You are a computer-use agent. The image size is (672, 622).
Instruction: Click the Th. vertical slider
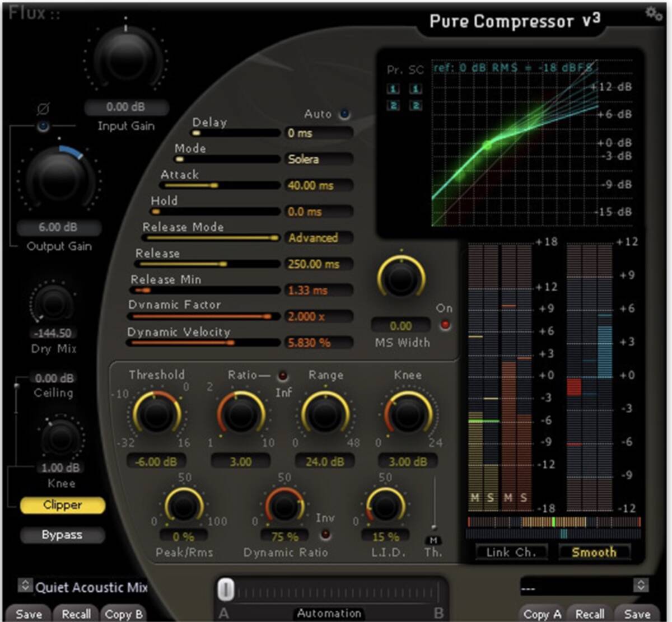[433, 502]
